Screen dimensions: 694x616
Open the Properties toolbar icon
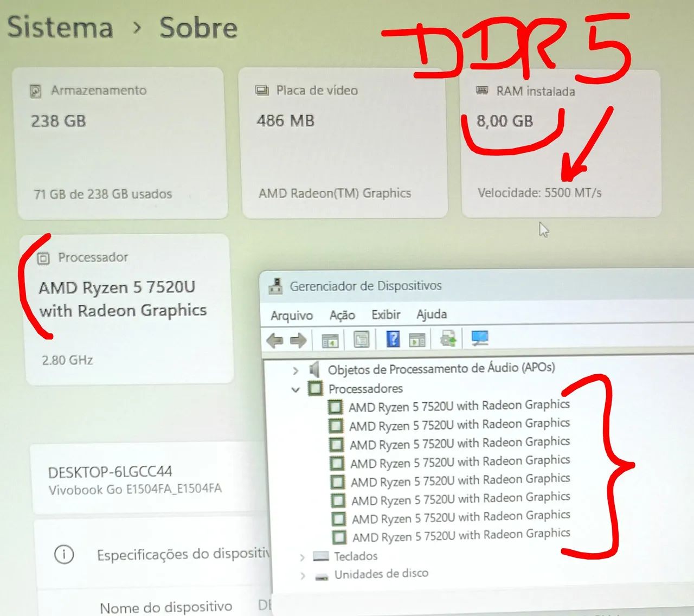361,340
